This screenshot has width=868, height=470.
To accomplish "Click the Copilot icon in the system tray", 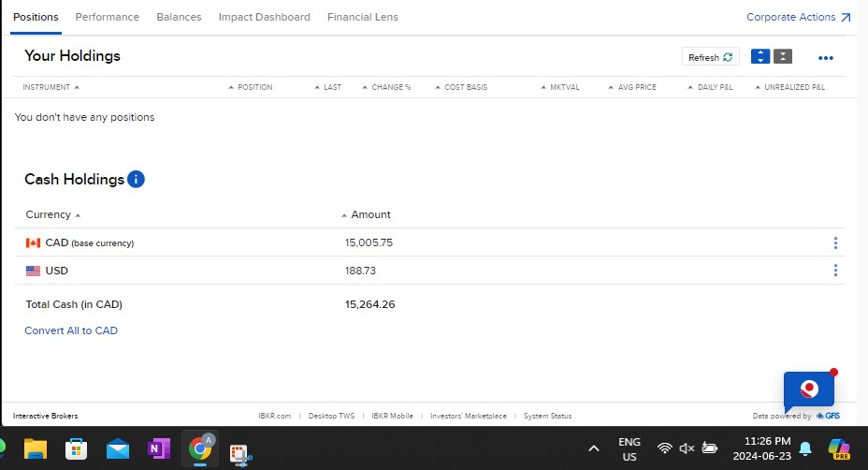I will click(839, 449).
